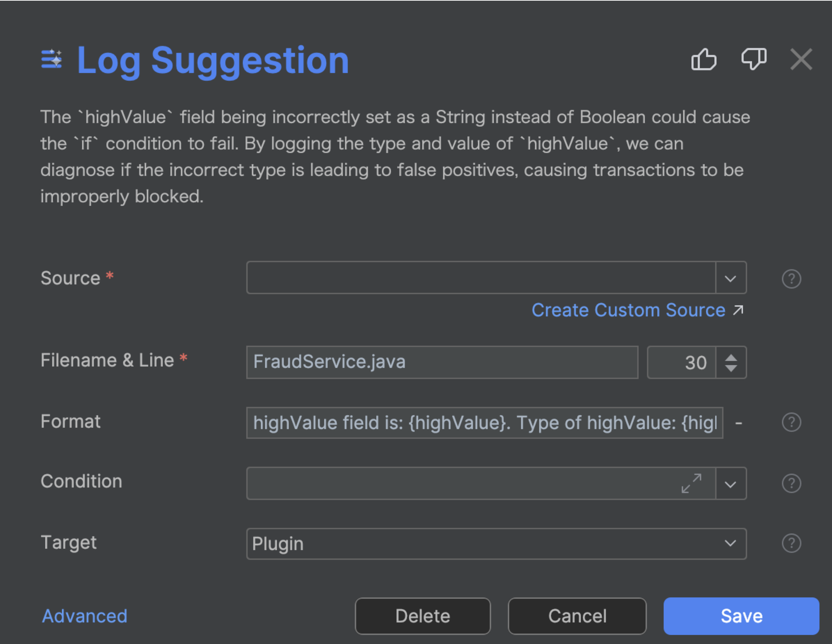Open the Target Plugin dropdown
Screen dimensions: 832x644
point(496,544)
